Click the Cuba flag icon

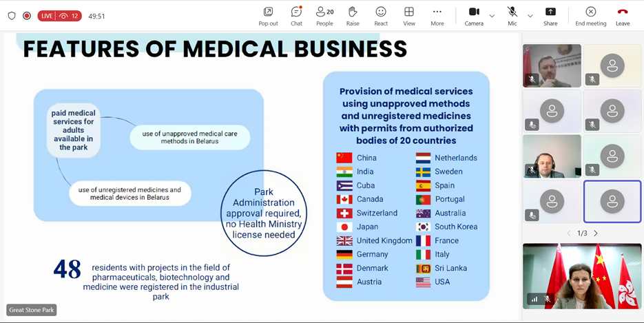click(344, 185)
